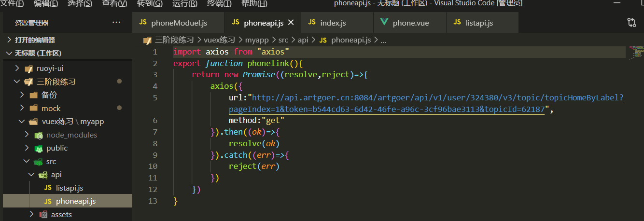
Task: Click the assets folder icon
Action: (x=43, y=214)
